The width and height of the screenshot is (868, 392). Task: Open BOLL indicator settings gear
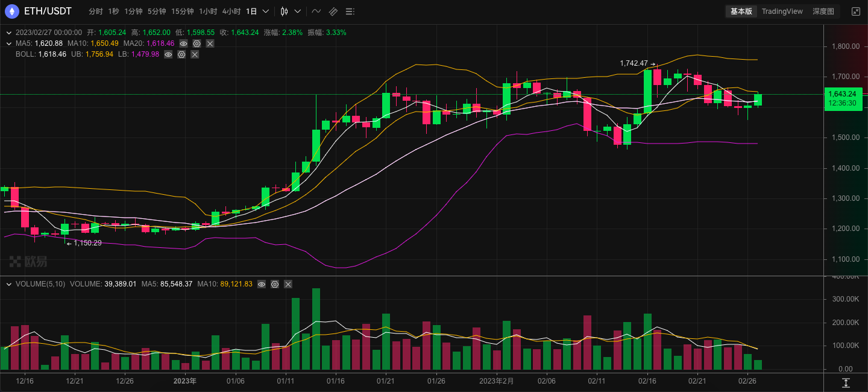pyautogui.click(x=181, y=54)
